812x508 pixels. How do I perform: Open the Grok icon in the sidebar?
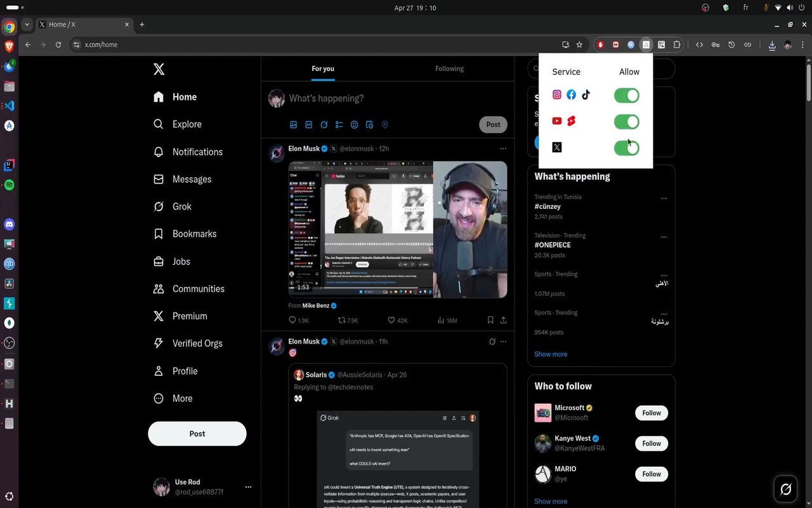pos(159,206)
